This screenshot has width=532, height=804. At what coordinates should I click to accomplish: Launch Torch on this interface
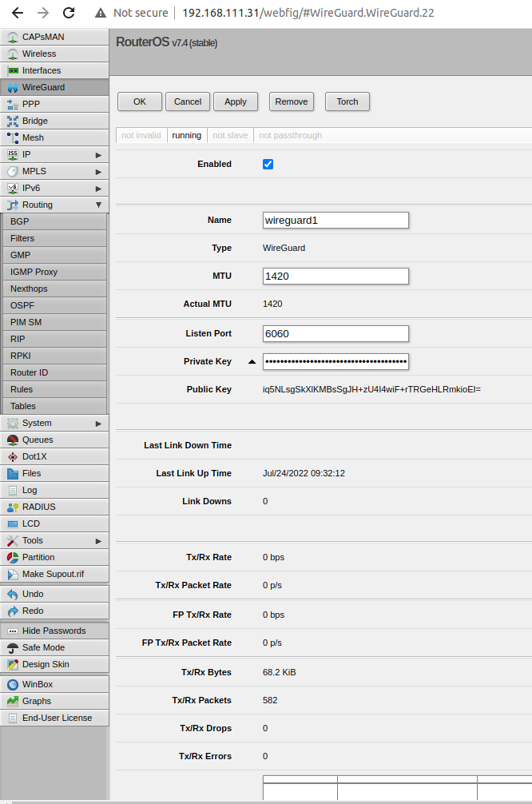[x=347, y=101]
